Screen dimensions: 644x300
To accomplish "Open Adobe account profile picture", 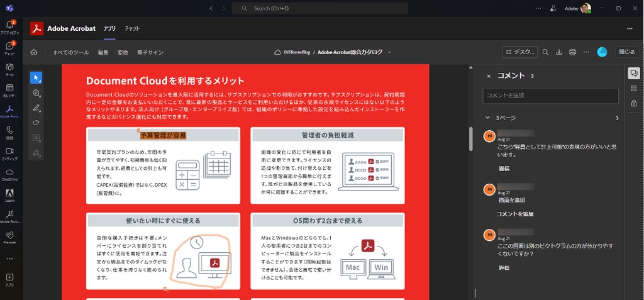I will [x=586, y=8].
